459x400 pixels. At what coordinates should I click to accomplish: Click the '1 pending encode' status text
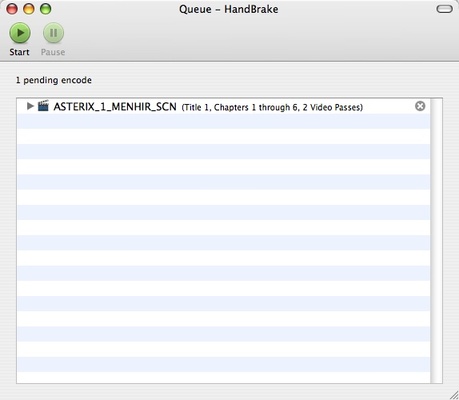point(54,80)
